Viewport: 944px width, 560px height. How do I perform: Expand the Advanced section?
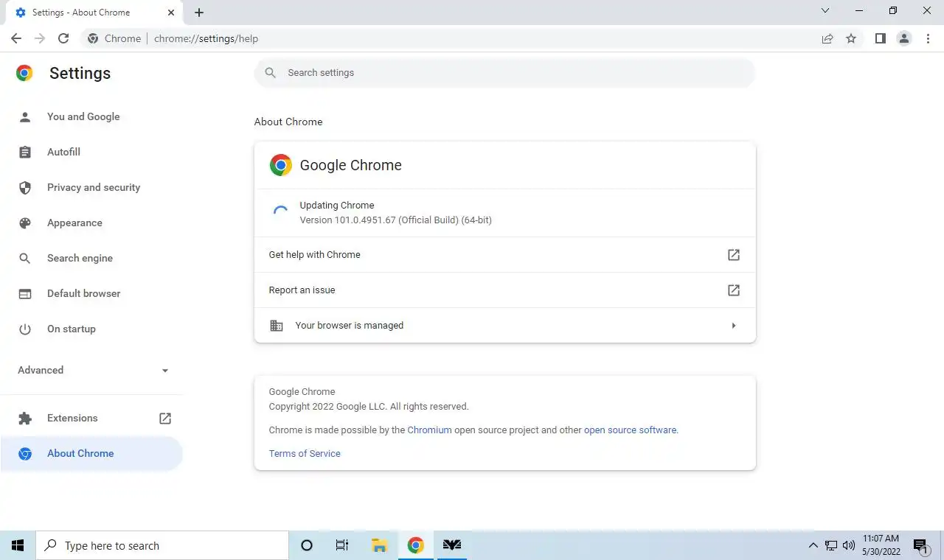point(92,370)
